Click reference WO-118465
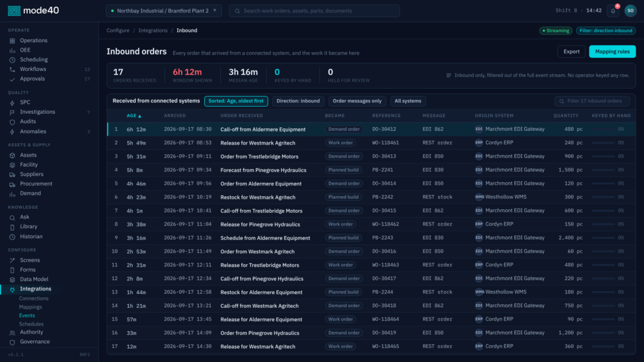The width and height of the screenshot is (644, 362). (386, 346)
